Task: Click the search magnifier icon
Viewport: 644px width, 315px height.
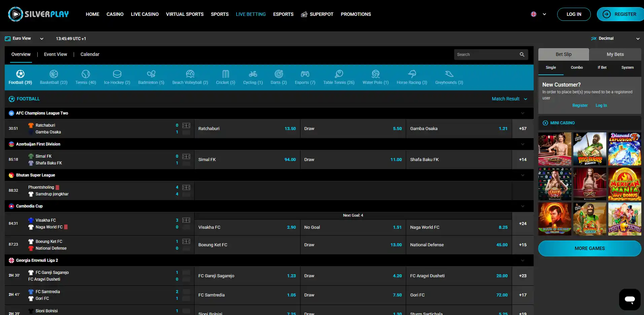Action: pos(522,55)
